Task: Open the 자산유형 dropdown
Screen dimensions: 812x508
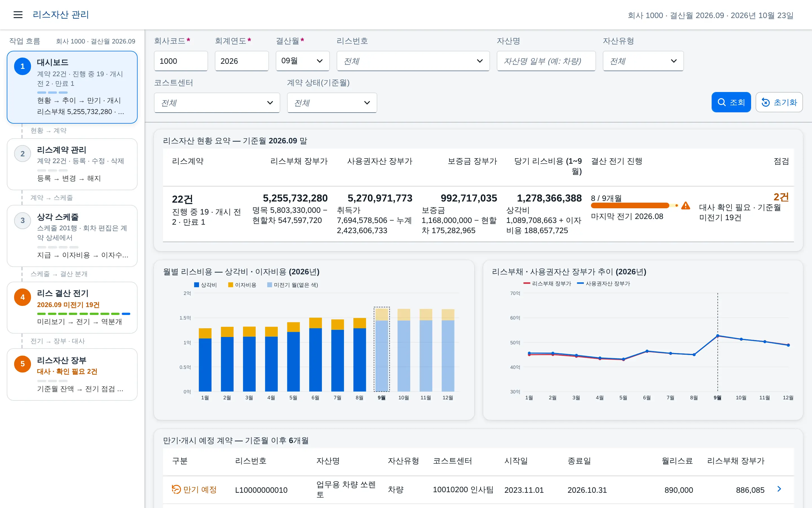Action: click(643, 61)
